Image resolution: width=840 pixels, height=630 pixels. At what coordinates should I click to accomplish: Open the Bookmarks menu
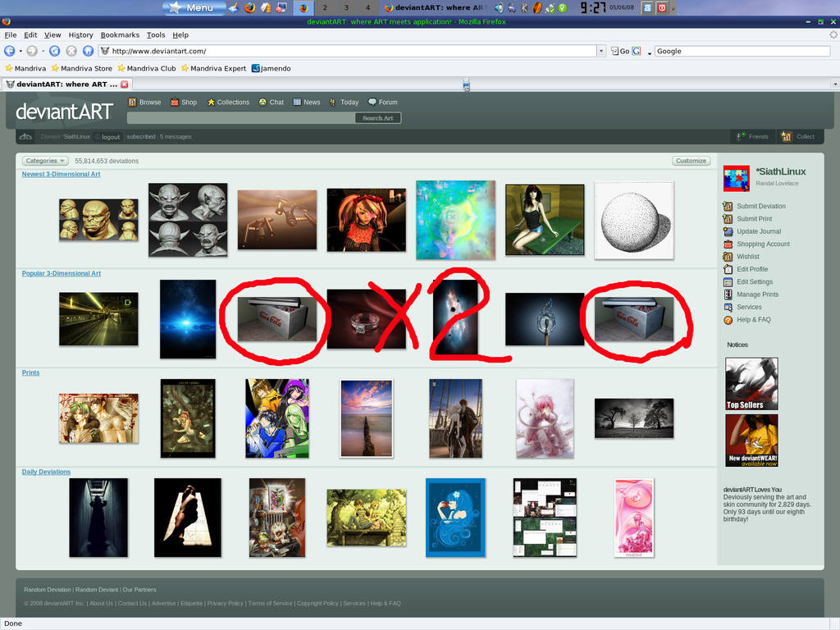coord(120,34)
